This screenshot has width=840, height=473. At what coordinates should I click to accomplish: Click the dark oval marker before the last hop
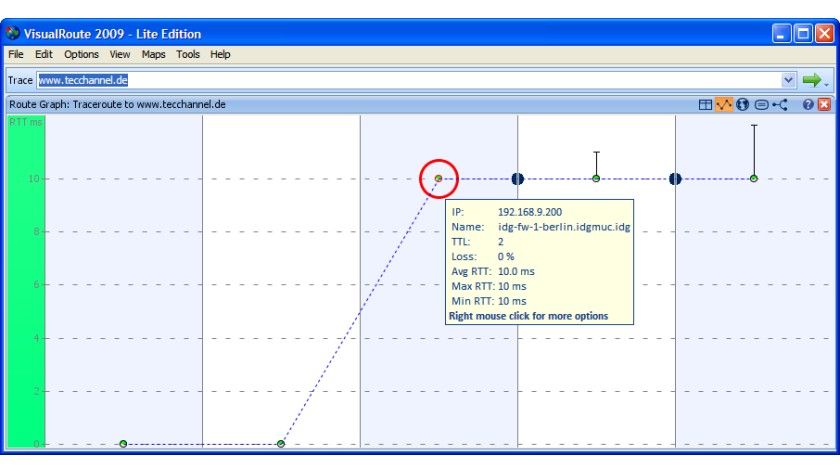coord(675,179)
